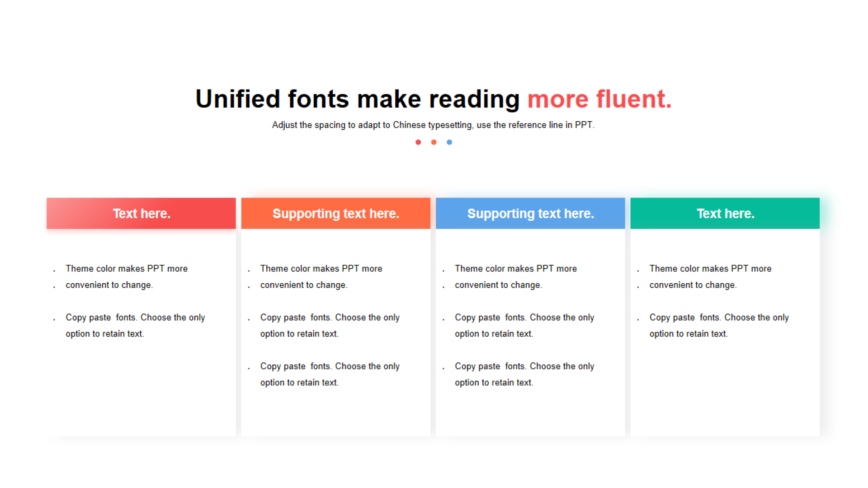868x488 pixels.
Task: Click 'Theme color makes PPT more' in green card
Action: (x=711, y=268)
